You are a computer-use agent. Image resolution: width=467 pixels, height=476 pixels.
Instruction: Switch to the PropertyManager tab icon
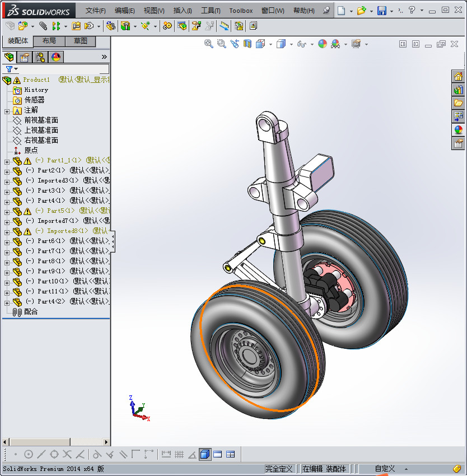point(24,57)
